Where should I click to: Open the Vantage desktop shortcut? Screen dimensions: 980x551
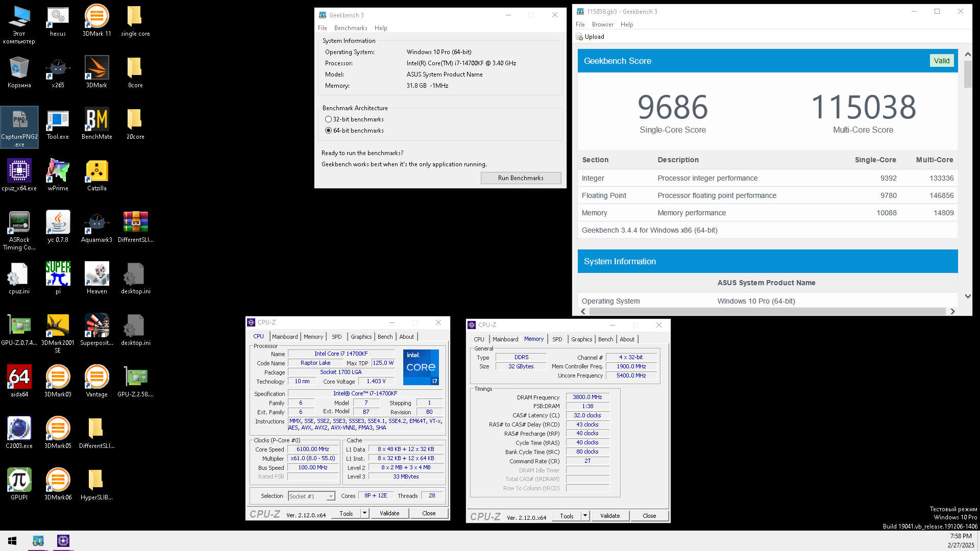click(x=96, y=382)
